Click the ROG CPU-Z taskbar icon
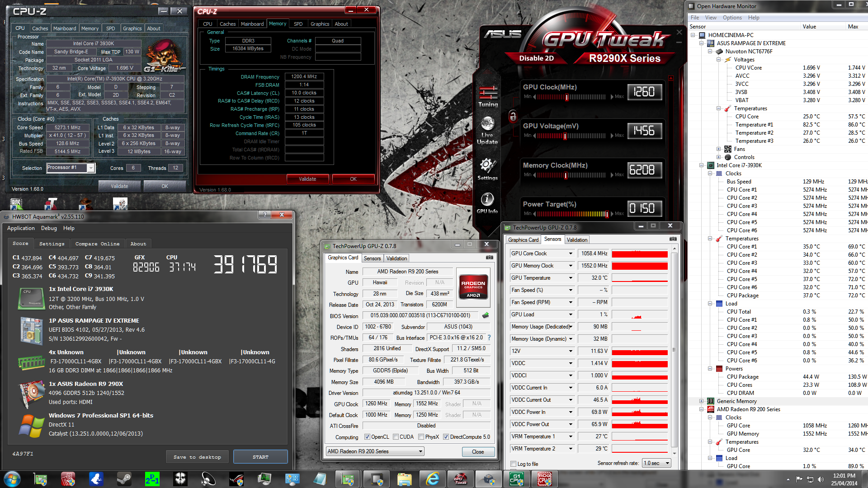 coord(544,479)
